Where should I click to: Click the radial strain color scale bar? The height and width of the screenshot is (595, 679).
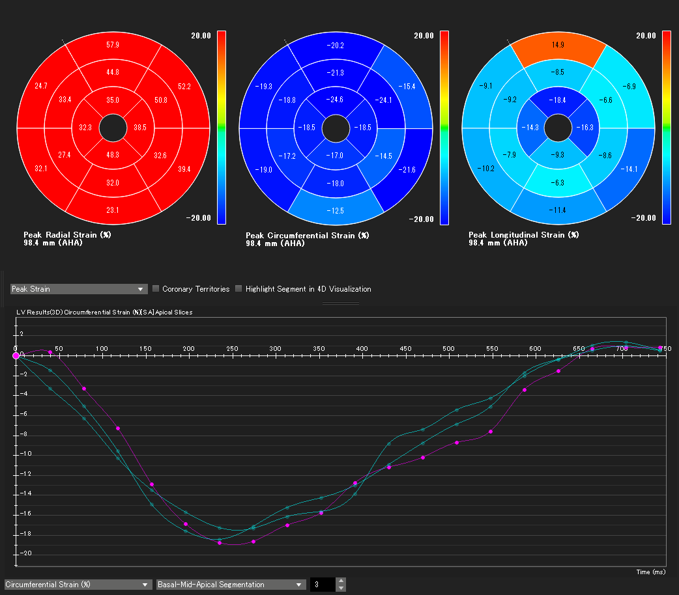[x=221, y=127]
